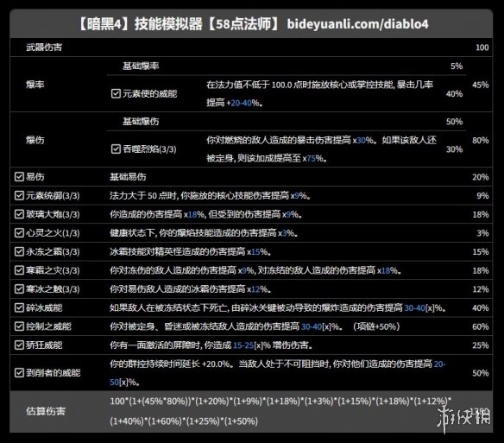This screenshot has height=443, width=504.
Task: Click the 永冻之霜 description text
Action: coord(191,251)
